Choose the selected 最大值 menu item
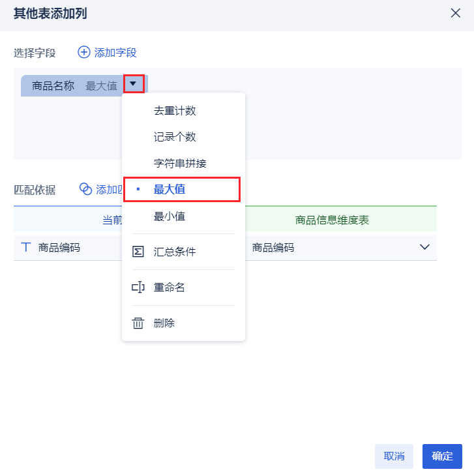474x476 pixels. coord(170,189)
